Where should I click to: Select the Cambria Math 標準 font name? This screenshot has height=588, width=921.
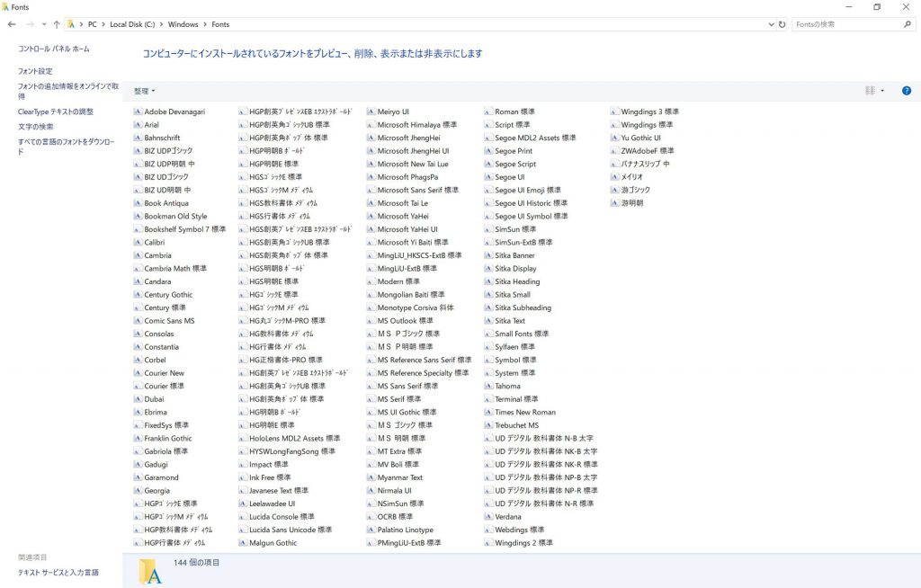click(175, 269)
